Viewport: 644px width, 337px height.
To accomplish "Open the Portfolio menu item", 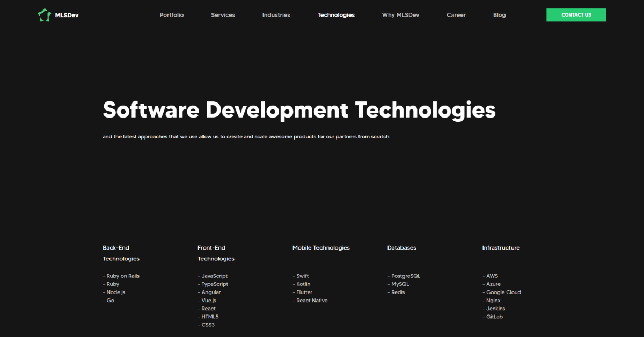I will pyautogui.click(x=171, y=14).
